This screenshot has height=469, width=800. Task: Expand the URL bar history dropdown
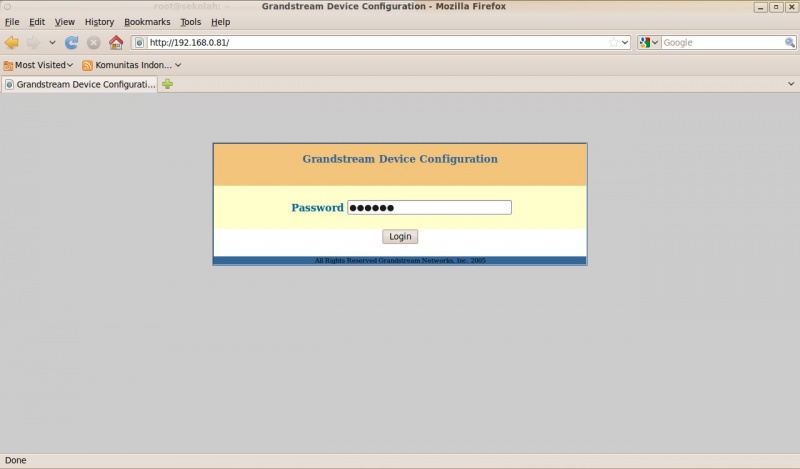tap(625, 43)
